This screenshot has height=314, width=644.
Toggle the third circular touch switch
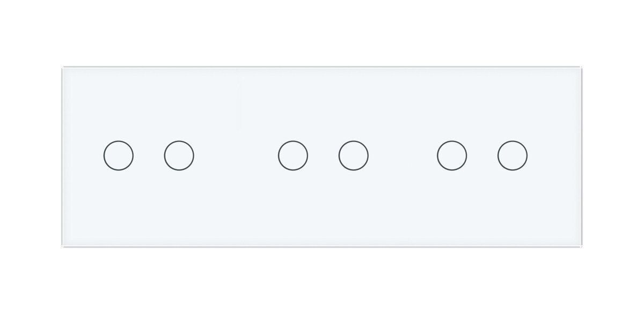(x=293, y=156)
